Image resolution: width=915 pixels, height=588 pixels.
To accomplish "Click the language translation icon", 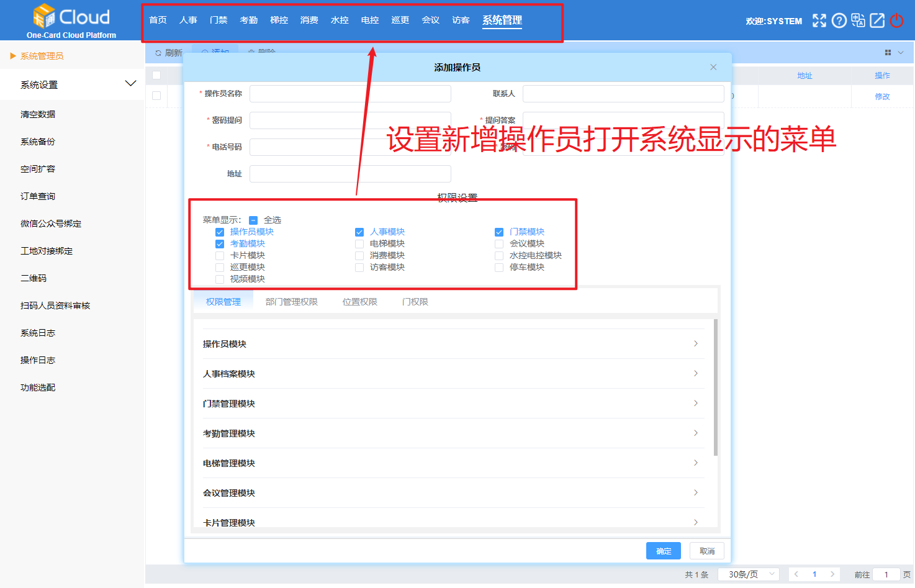I will (858, 20).
